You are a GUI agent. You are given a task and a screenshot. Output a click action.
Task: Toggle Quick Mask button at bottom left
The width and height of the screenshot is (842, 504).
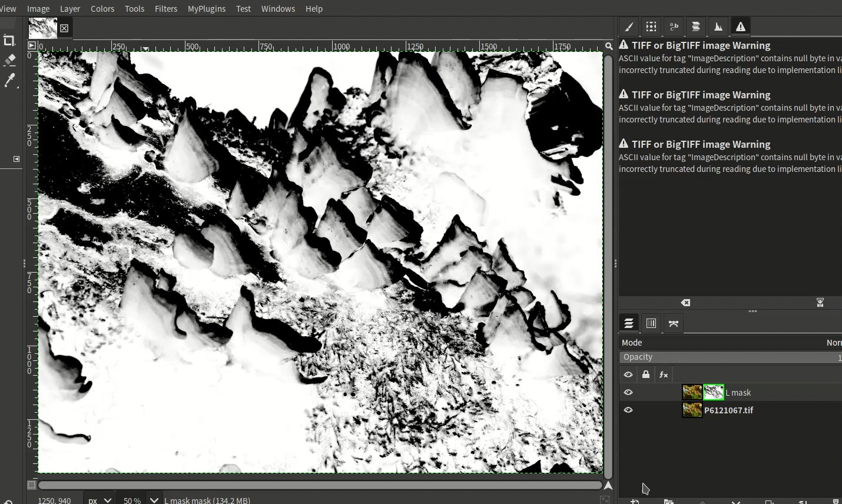coord(32,485)
